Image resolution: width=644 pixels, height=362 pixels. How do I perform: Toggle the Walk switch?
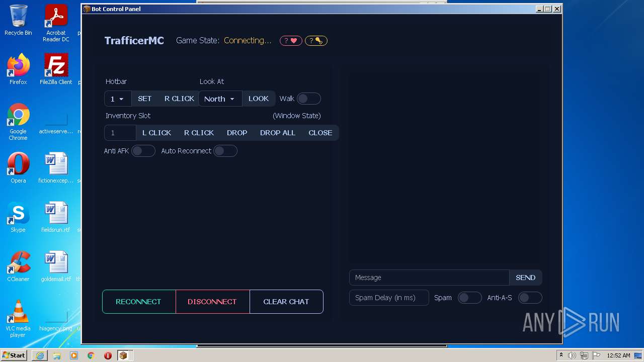[308, 99]
